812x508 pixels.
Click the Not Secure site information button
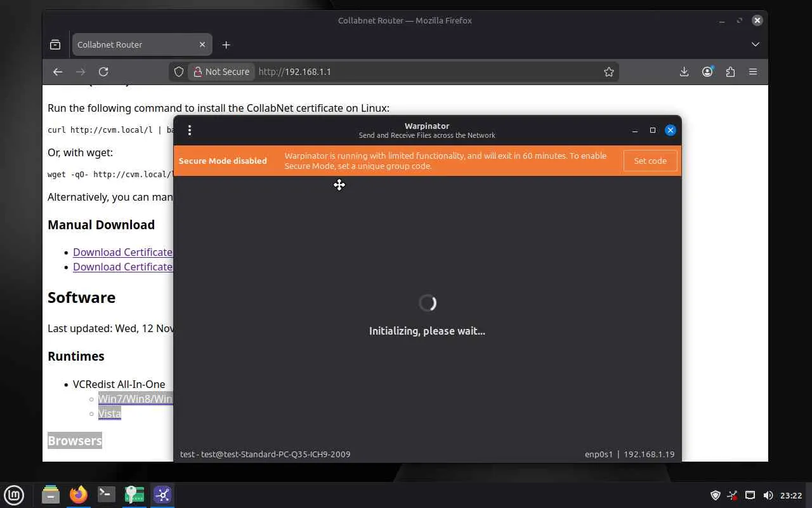coord(221,72)
